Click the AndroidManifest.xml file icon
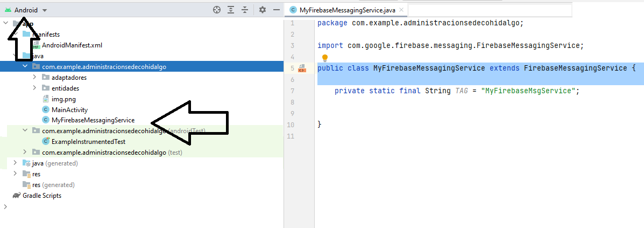This screenshot has width=644, height=228. [x=36, y=45]
